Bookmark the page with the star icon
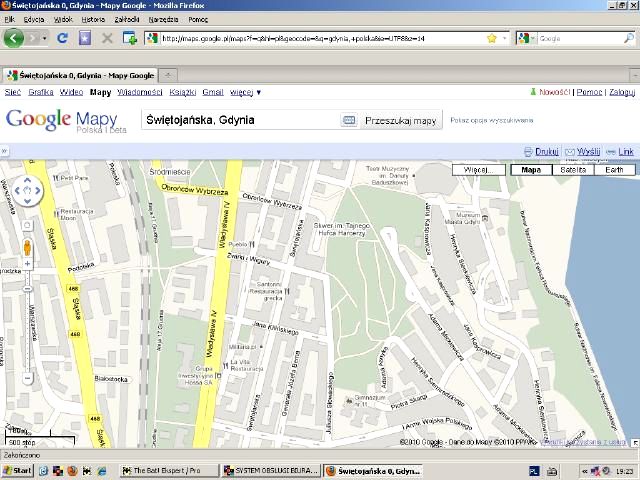The width and height of the screenshot is (640, 480). 492,38
